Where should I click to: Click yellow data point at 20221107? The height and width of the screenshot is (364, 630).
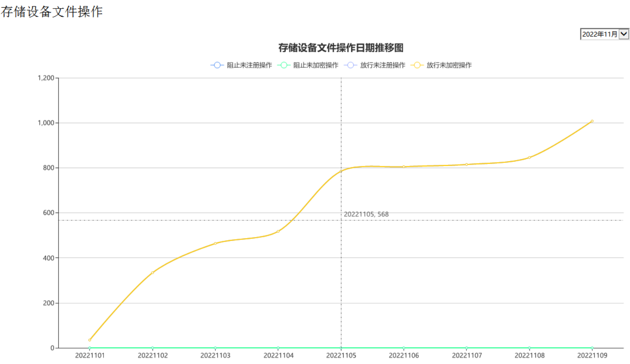point(466,165)
